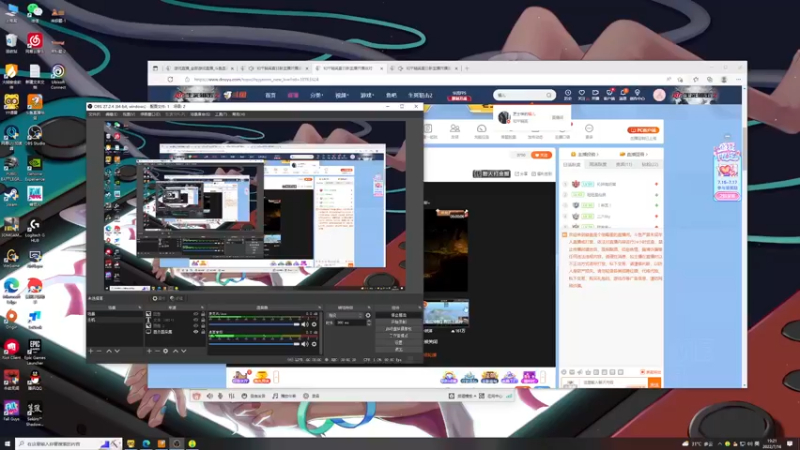The width and height of the screenshot is (800, 450).
Task: Move selected source up in OBS
Action: coord(176,351)
